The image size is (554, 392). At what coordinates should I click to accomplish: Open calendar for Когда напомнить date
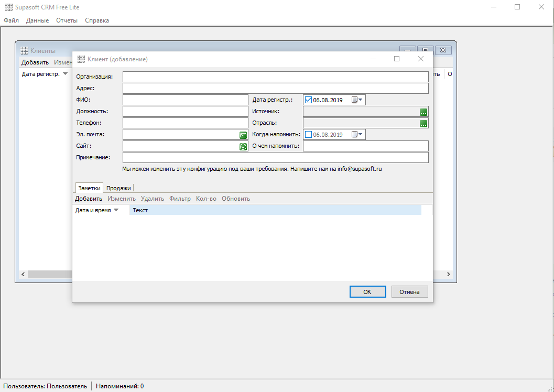tap(357, 135)
